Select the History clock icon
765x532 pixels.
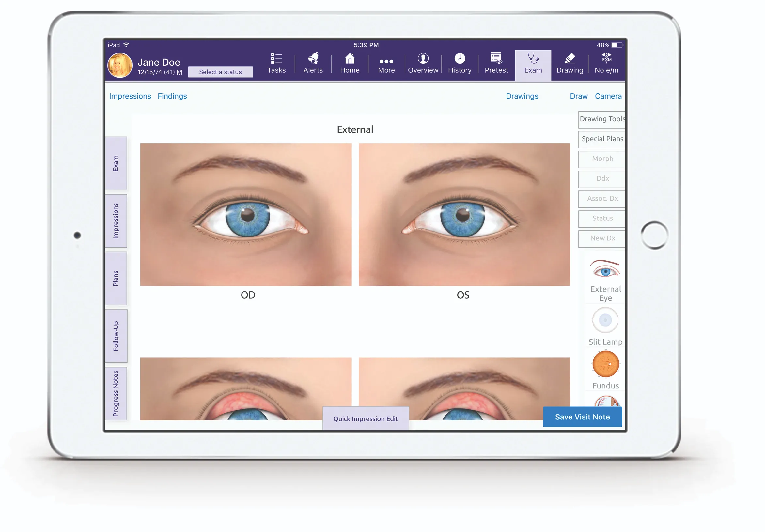[x=459, y=63]
